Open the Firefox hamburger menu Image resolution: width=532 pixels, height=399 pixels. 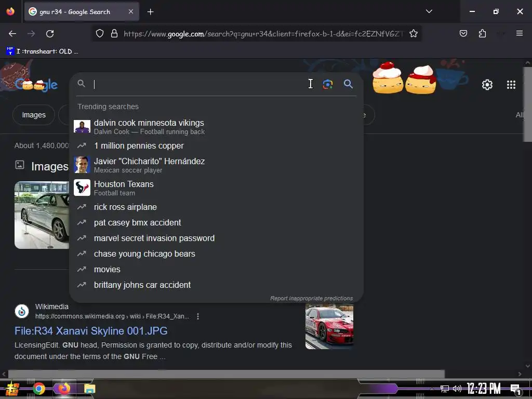[x=519, y=33]
